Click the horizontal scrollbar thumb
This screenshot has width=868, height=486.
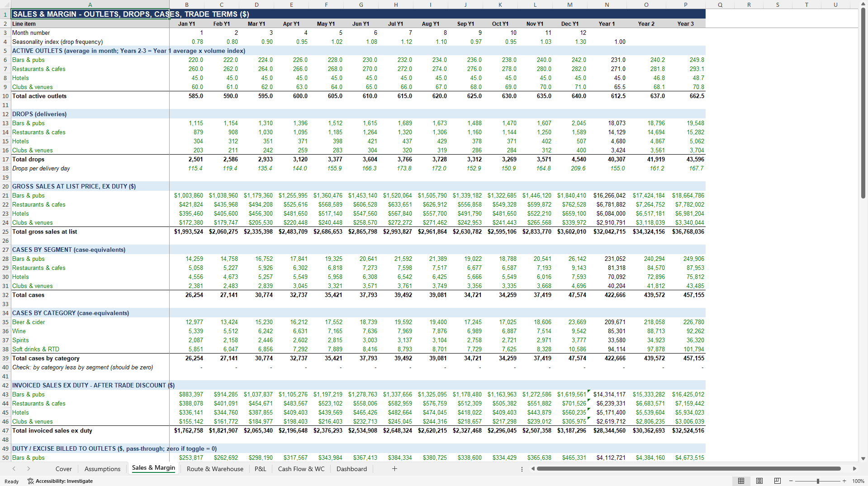coord(689,469)
